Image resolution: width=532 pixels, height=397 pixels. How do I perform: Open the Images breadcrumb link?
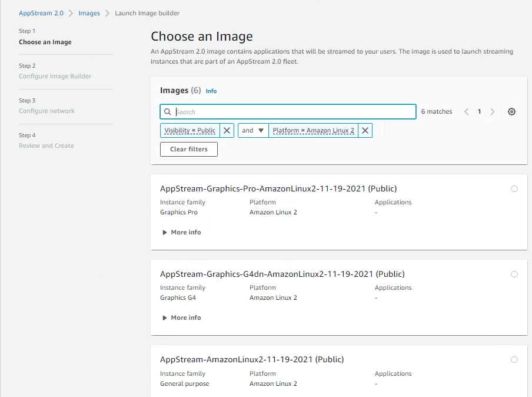coord(89,12)
